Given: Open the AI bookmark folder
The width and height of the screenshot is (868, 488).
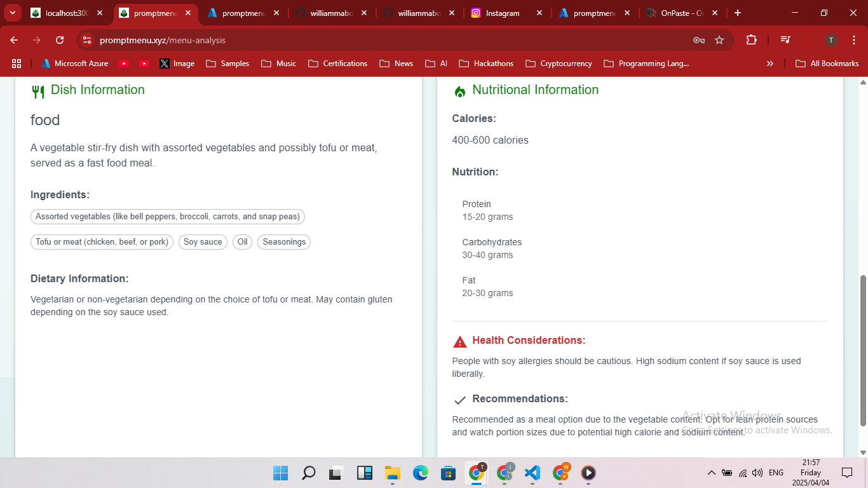Looking at the screenshot, I should pos(436,64).
